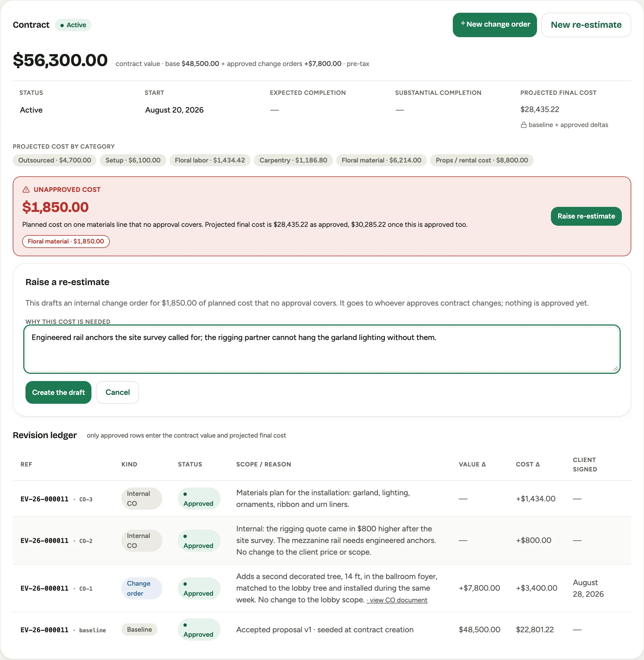Click the Baseline kind badge
Screen dimensions: 644x660
tap(139, 629)
